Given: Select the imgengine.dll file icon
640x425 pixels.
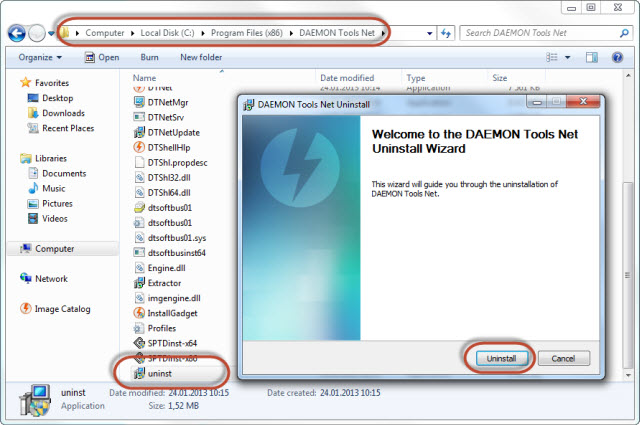Looking at the screenshot, I should [x=139, y=298].
